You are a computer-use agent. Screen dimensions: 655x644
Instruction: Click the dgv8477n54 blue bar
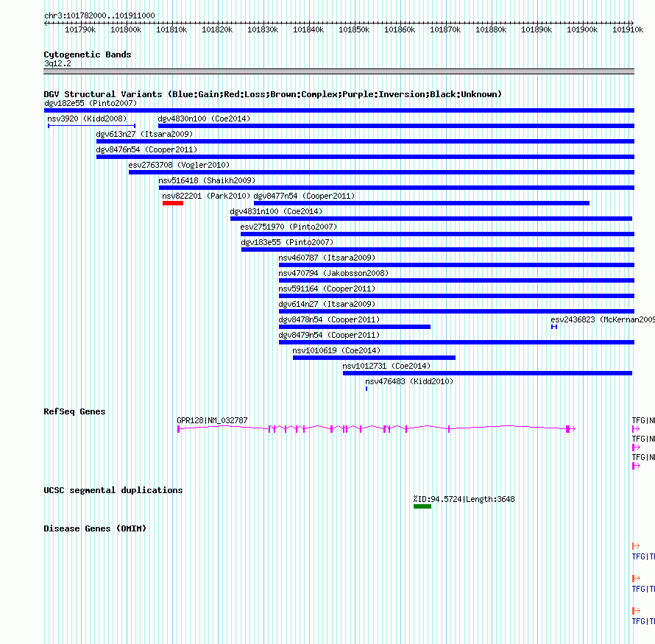coord(422,203)
